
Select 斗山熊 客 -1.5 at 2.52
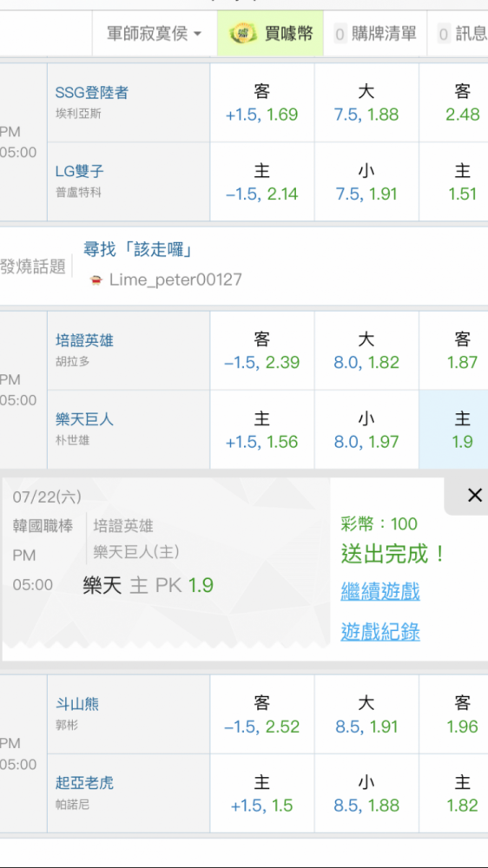pos(262,714)
